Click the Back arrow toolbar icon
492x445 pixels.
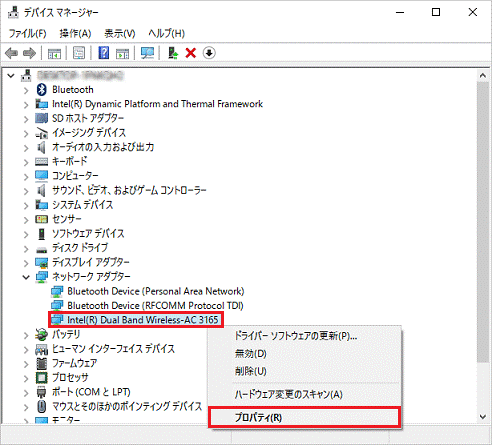12,53
